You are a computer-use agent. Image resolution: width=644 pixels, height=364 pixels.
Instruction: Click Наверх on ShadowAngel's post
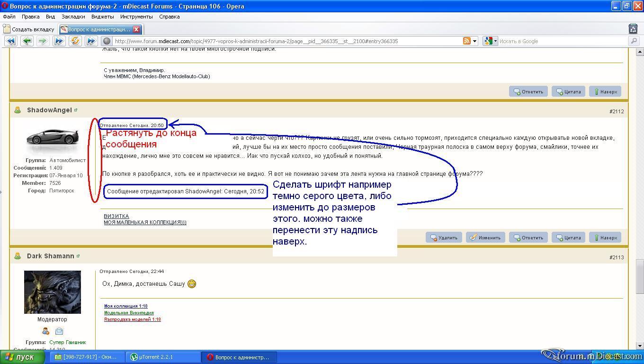point(605,237)
